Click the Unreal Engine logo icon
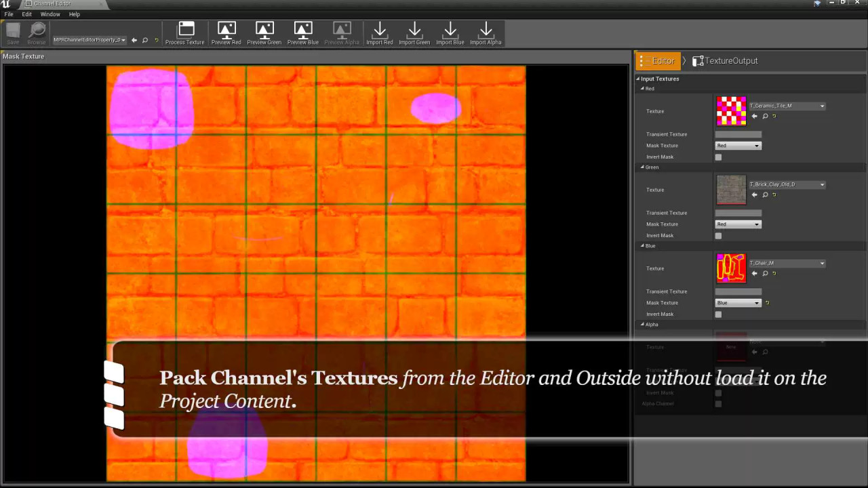 point(5,4)
